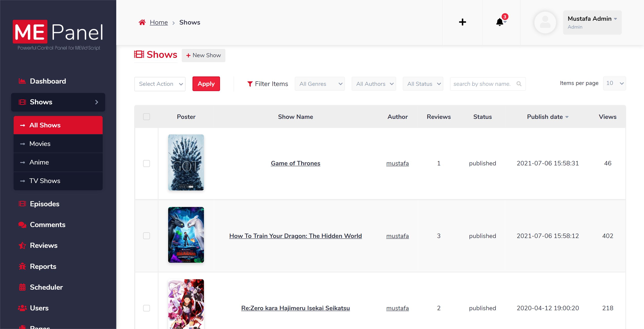Click the search by show name field
Image resolution: width=644 pixels, height=329 pixels.
pyautogui.click(x=483, y=84)
